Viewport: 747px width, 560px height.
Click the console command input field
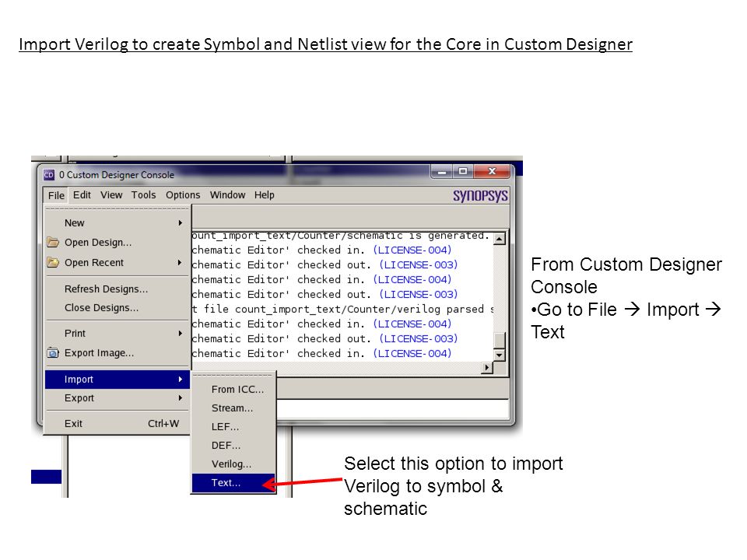pyautogui.click(x=392, y=409)
